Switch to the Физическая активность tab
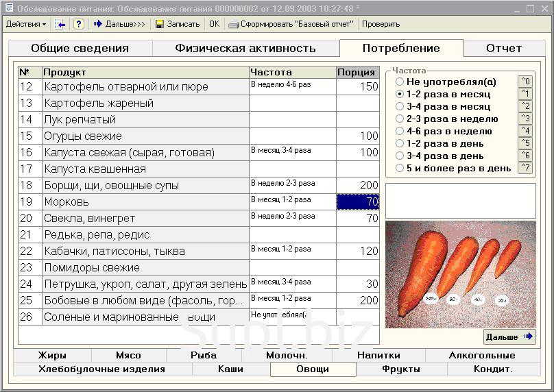 (245, 49)
